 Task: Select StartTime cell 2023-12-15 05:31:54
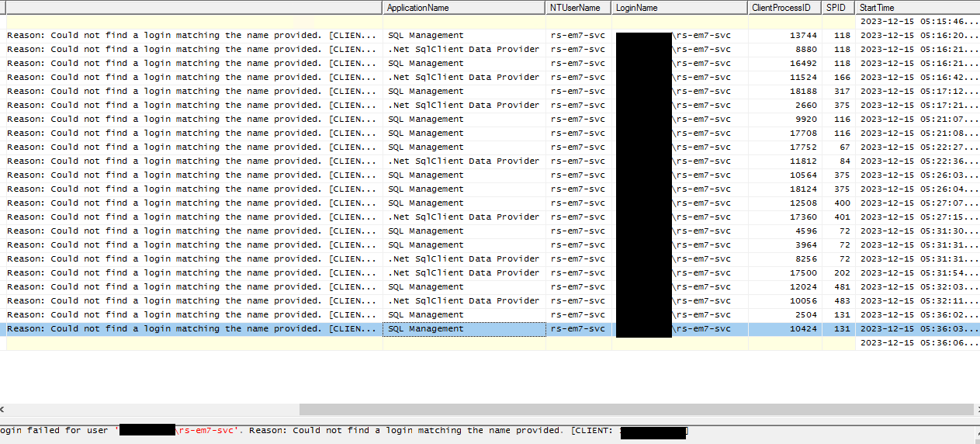tap(917, 272)
